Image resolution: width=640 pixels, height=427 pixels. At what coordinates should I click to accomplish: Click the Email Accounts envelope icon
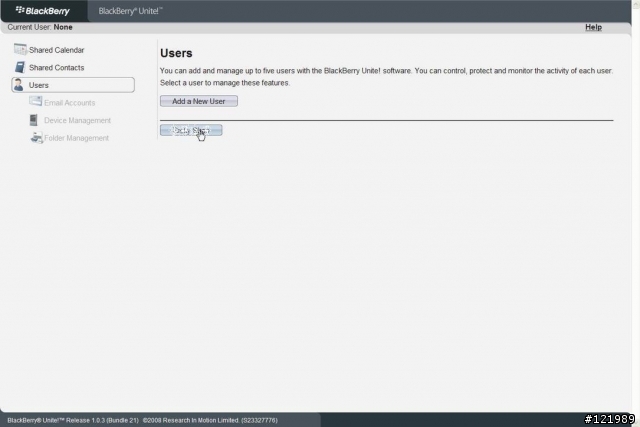(36, 101)
